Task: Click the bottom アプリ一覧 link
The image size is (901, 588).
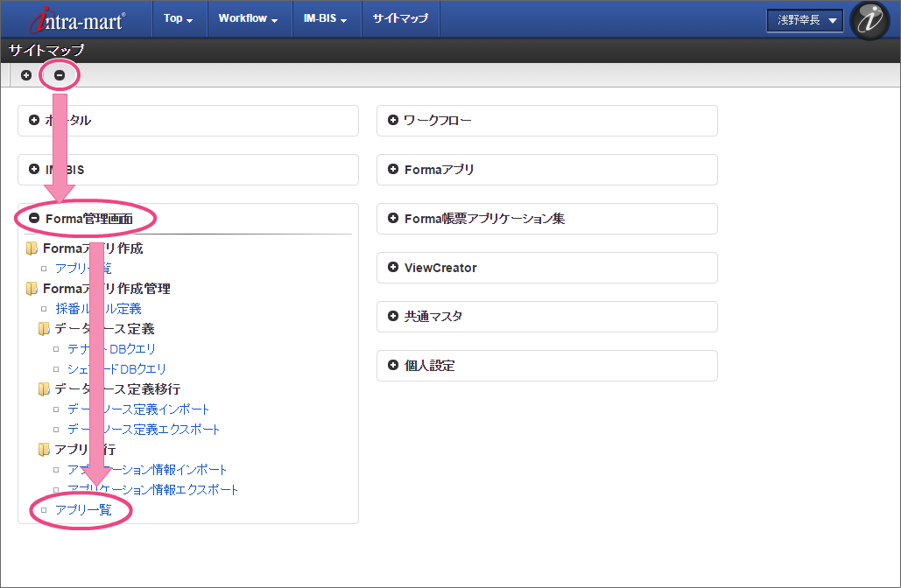Action: click(x=83, y=510)
